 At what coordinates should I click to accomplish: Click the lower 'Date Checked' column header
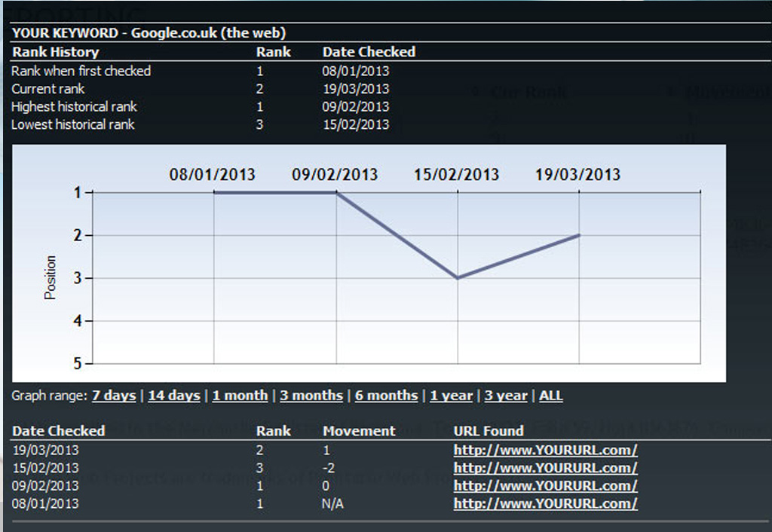[58, 430]
